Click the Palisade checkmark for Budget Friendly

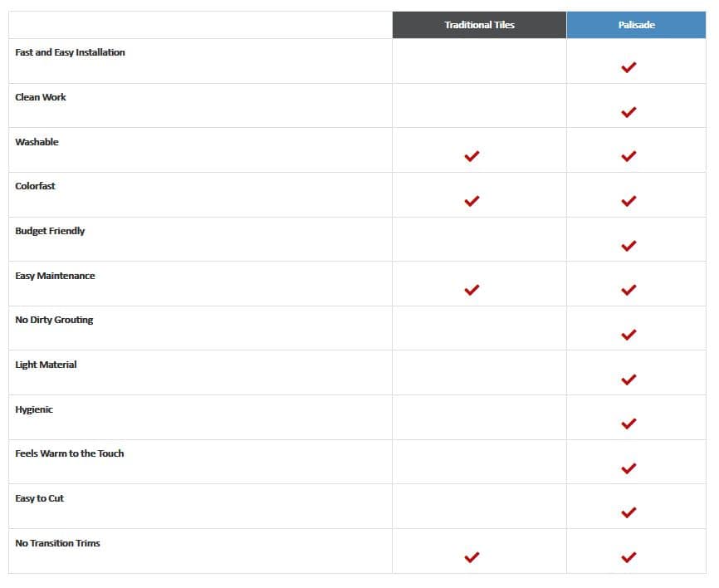(629, 246)
